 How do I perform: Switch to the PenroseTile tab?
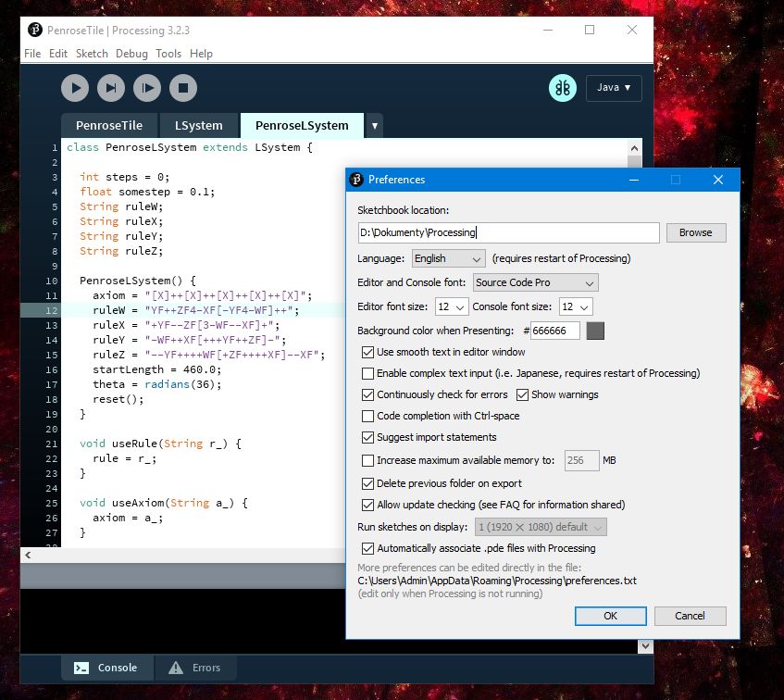tap(109, 126)
